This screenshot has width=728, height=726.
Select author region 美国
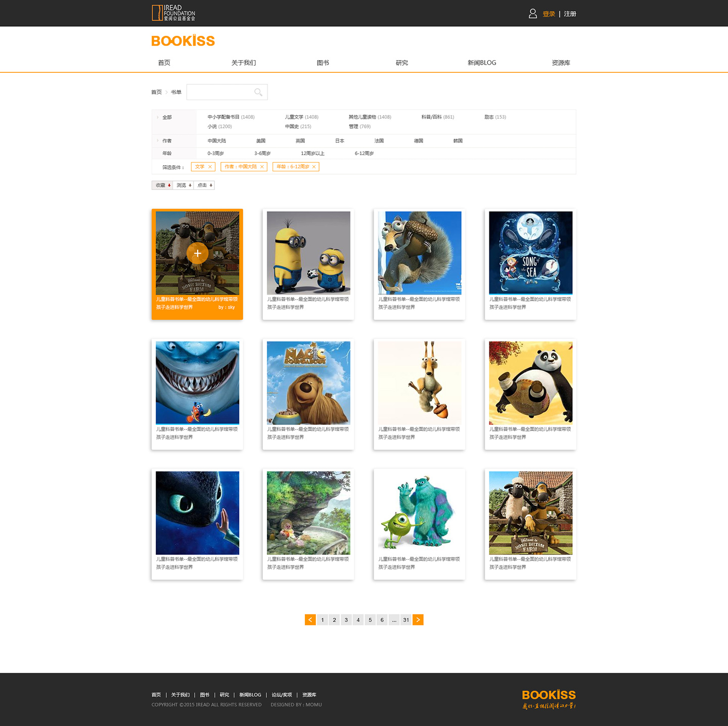[261, 141]
